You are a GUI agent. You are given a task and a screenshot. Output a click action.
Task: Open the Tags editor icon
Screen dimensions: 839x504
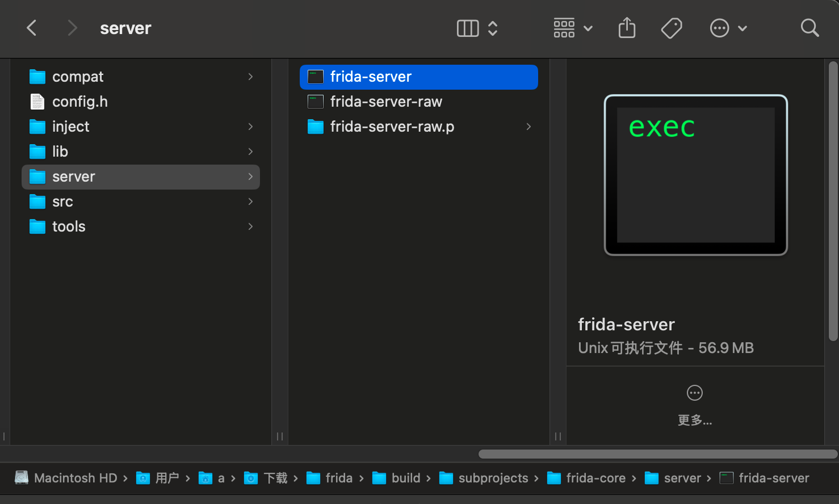coord(672,28)
